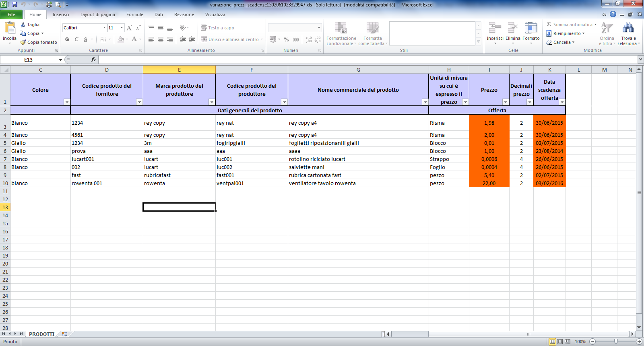
Task: Open Riempimento fill dropdown
Action: coord(566,33)
